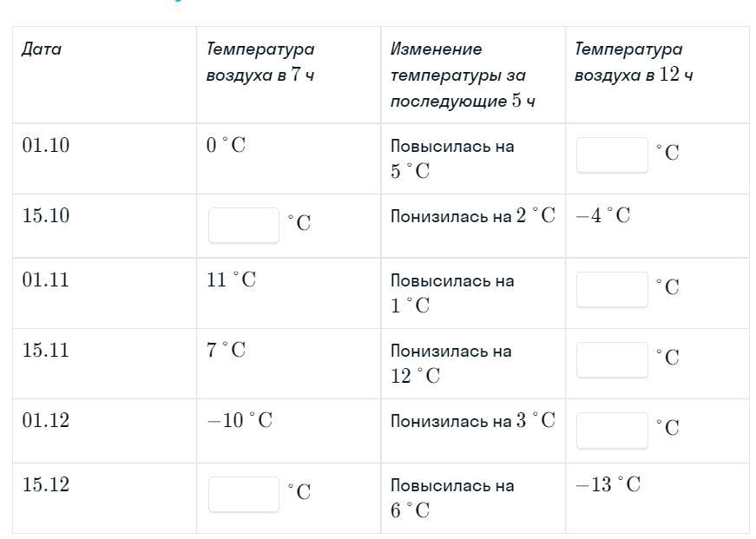
Task: Click the 12 h temperature input for 01.10
Action: pyautogui.click(x=612, y=154)
